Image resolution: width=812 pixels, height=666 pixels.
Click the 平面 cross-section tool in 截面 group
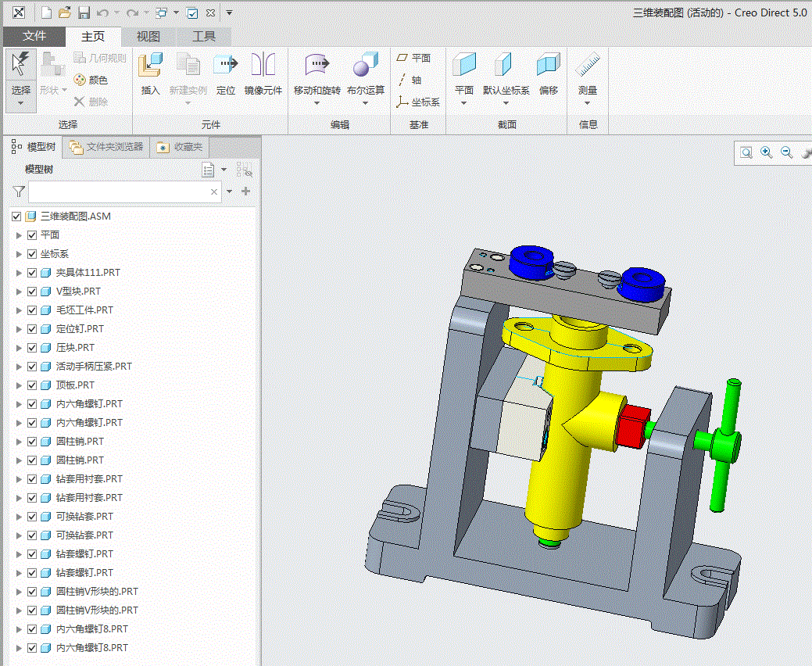tap(464, 73)
